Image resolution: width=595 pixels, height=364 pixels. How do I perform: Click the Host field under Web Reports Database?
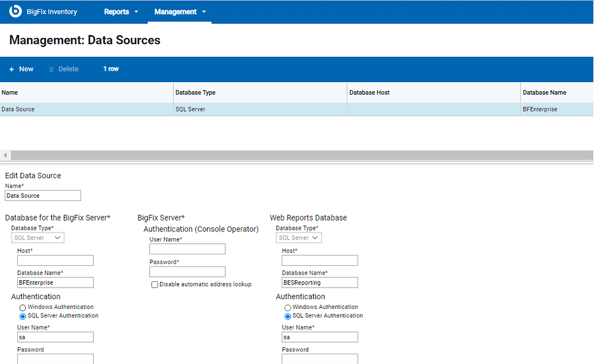319,260
